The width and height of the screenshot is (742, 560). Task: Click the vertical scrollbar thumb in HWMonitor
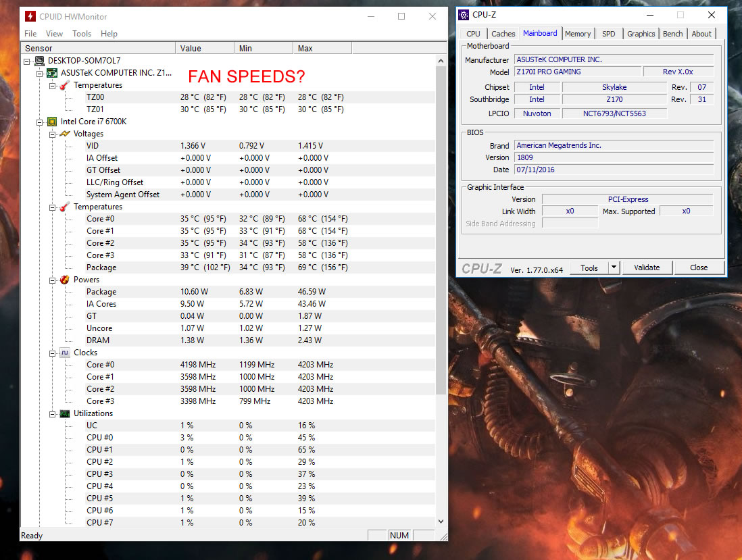(441, 230)
